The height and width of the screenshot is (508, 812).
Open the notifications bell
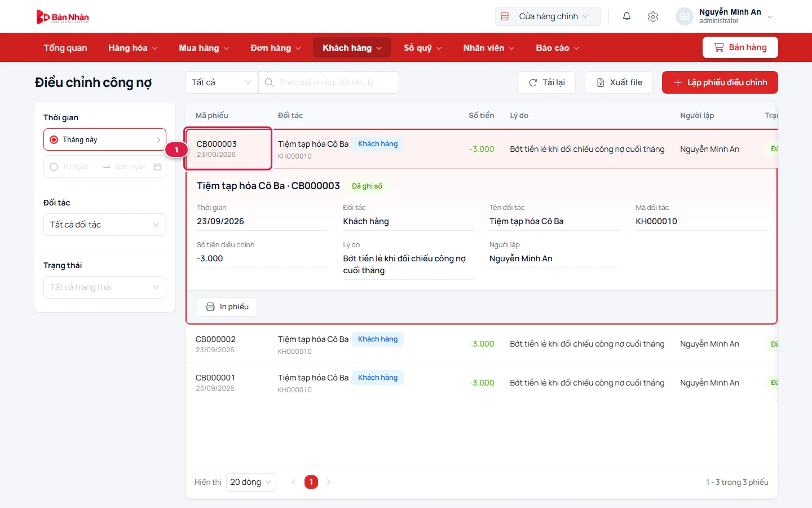point(626,16)
